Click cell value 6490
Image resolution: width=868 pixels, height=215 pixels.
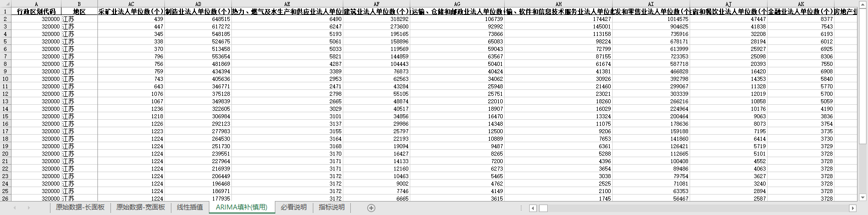[287, 19]
